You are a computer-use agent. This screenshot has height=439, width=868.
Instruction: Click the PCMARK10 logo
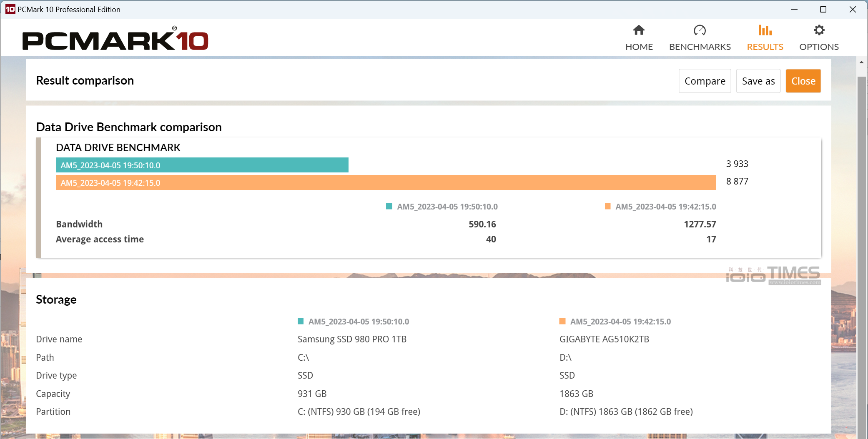(115, 39)
